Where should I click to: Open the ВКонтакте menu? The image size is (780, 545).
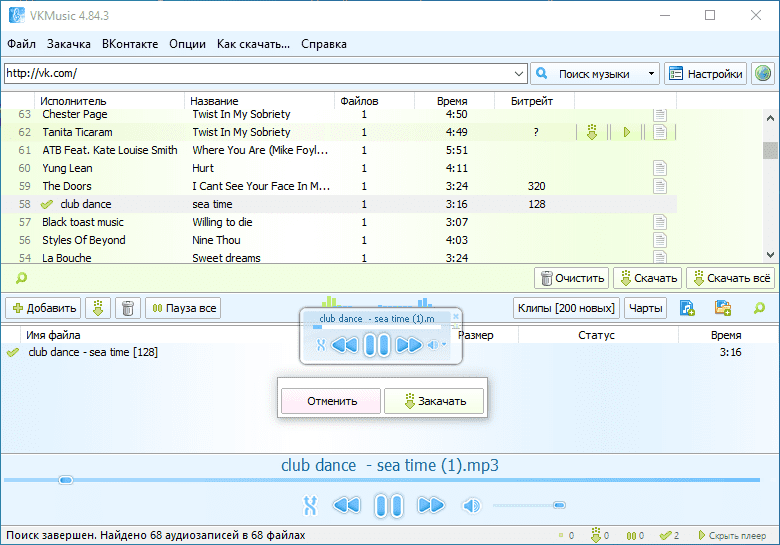pyautogui.click(x=130, y=44)
